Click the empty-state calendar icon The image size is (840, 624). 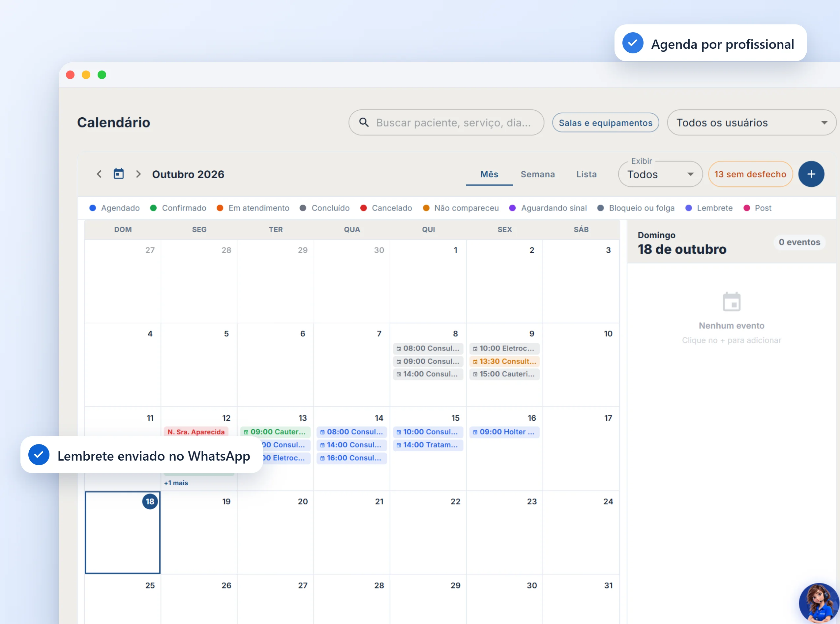point(731,302)
